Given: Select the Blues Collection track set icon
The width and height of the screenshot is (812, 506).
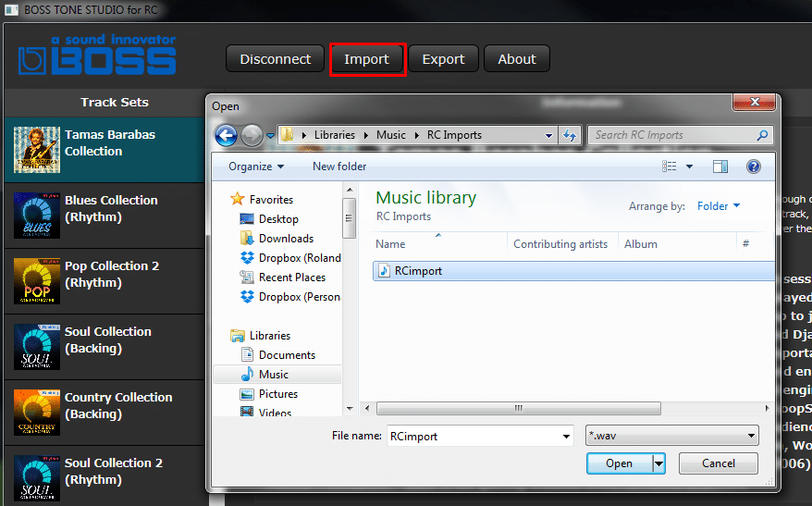Looking at the screenshot, I should tap(37, 216).
